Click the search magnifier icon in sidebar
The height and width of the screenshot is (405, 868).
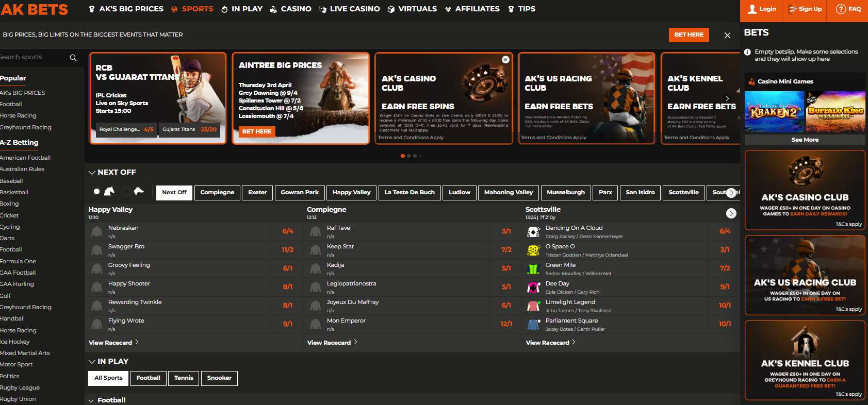coord(73,58)
